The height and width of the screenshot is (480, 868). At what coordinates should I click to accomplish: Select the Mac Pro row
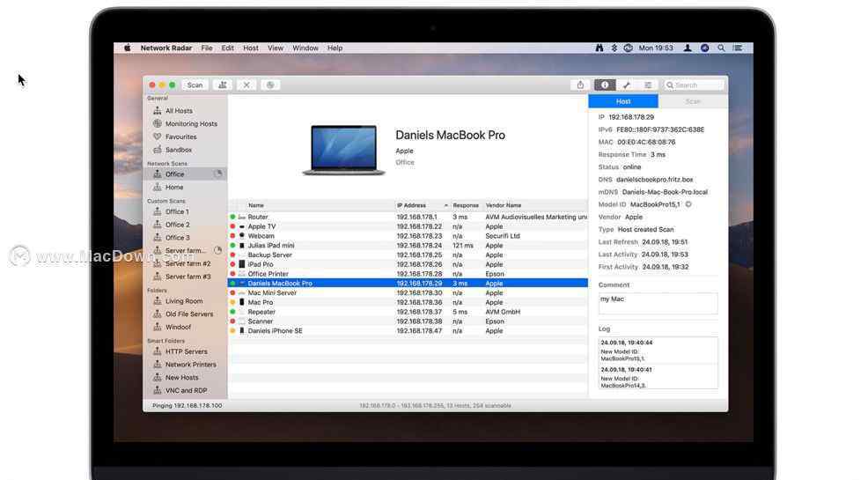pyautogui.click(x=408, y=303)
